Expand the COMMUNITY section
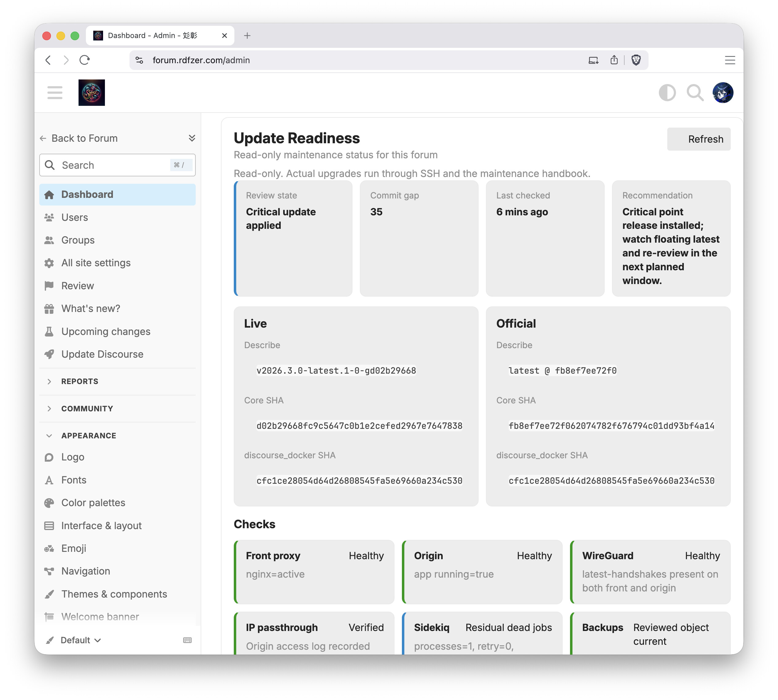Screen dimensions: 778x700 (87, 409)
